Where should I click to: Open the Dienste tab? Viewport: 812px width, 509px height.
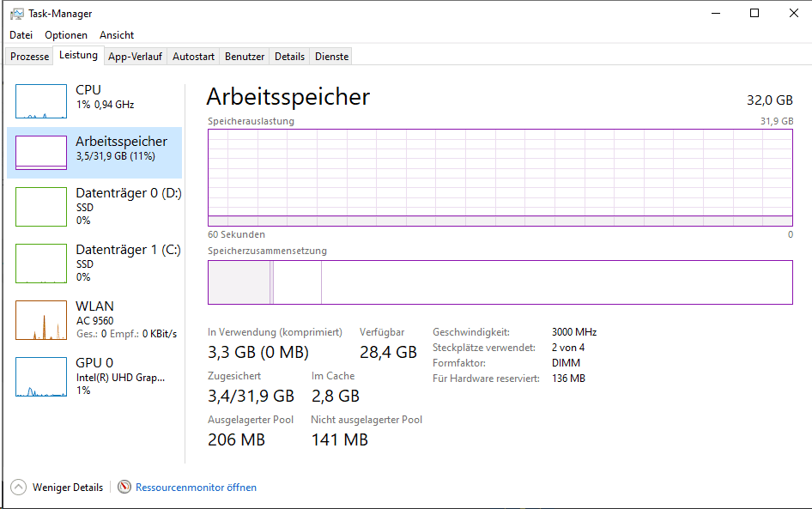coord(331,57)
